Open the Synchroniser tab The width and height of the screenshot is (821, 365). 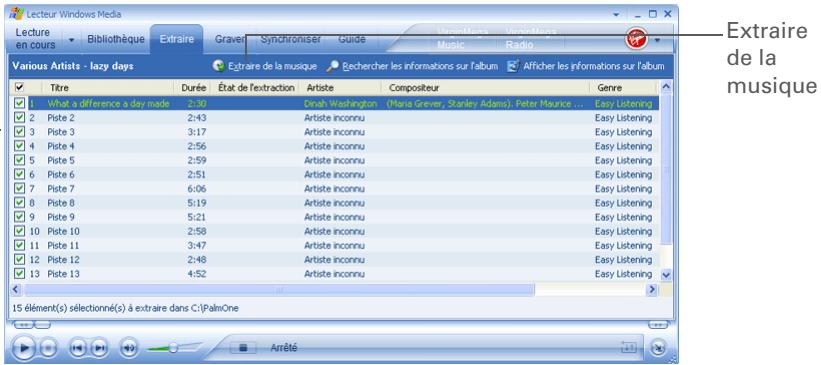[291, 39]
